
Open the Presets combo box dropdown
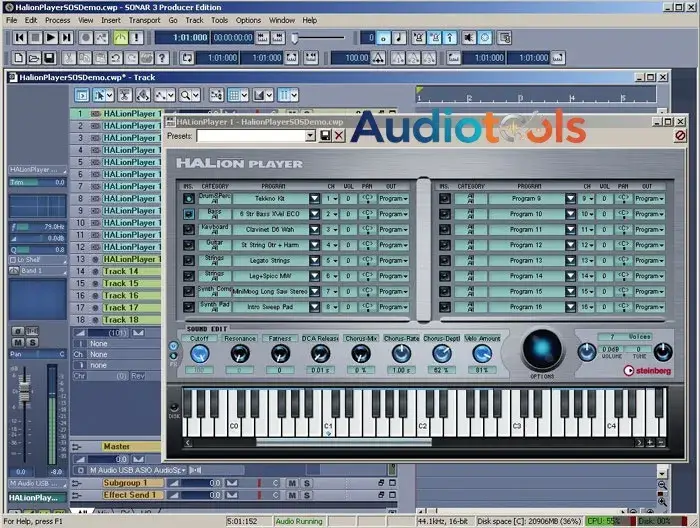(x=310, y=136)
